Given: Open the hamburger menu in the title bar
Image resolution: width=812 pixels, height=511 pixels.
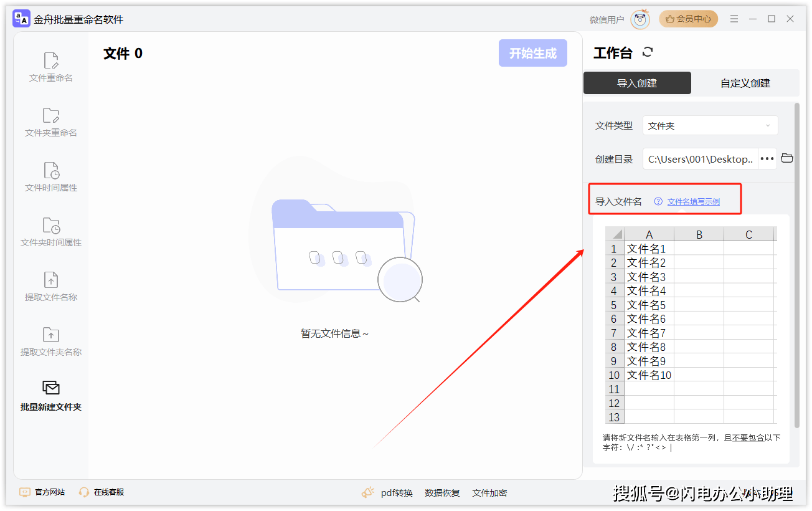Looking at the screenshot, I should click(x=735, y=19).
